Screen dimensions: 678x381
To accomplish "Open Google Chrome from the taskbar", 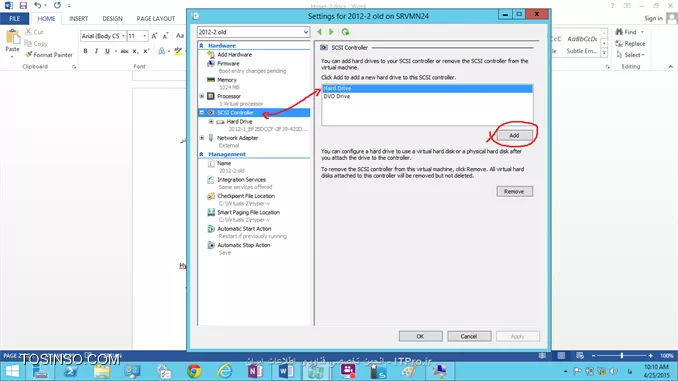I will point(194,371).
